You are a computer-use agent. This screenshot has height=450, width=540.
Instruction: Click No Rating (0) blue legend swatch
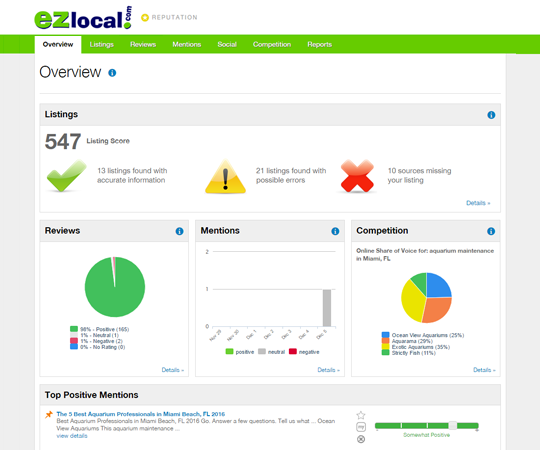[x=74, y=347]
